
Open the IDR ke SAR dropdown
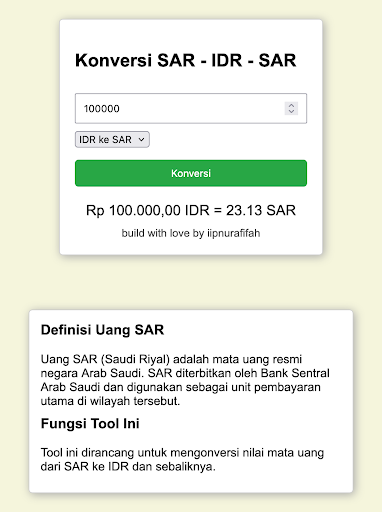[112, 139]
